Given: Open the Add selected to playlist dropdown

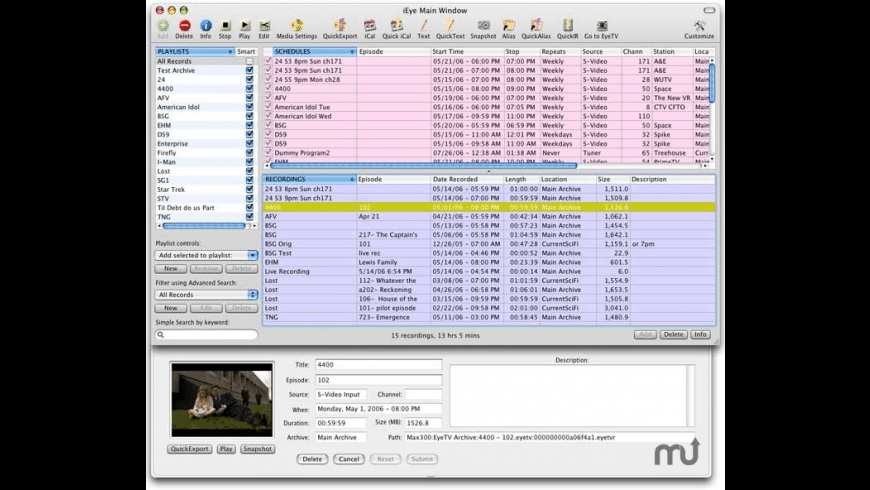Looking at the screenshot, I should [206, 255].
